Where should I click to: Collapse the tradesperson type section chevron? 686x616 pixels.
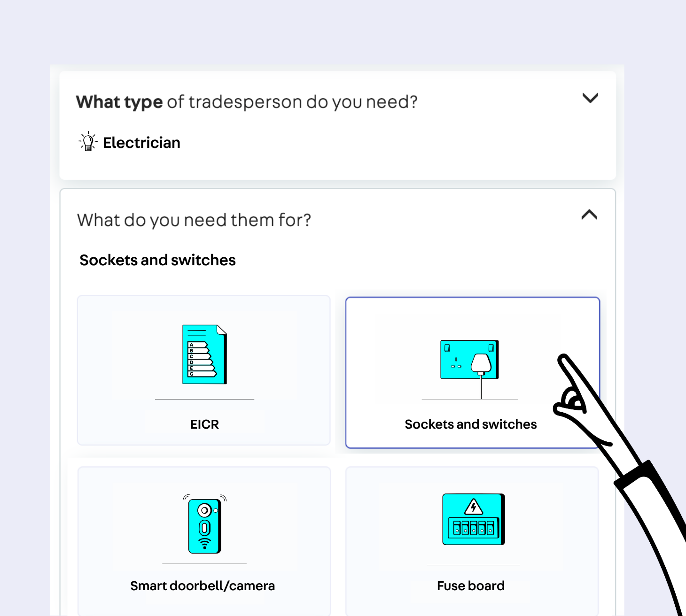pos(590,98)
